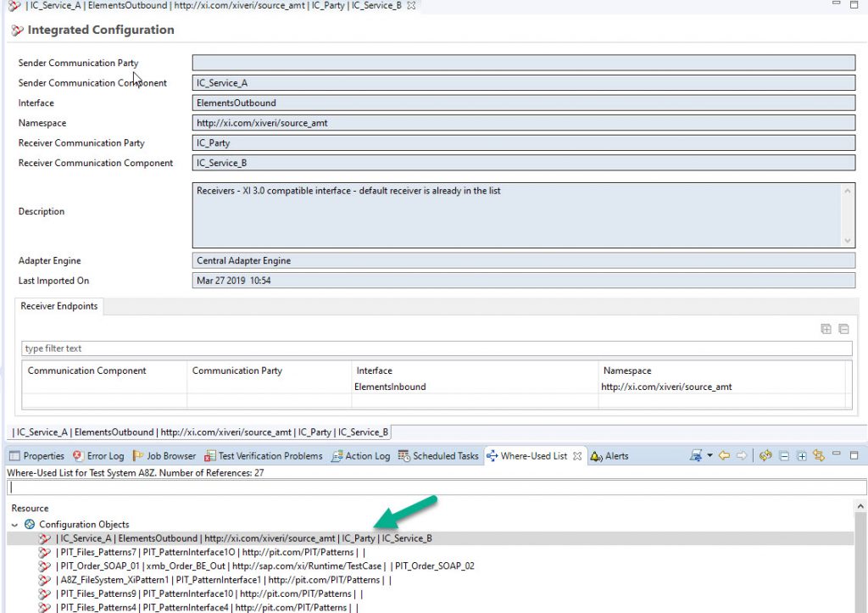Close the Integrated Configuration editor tab

click(x=411, y=6)
